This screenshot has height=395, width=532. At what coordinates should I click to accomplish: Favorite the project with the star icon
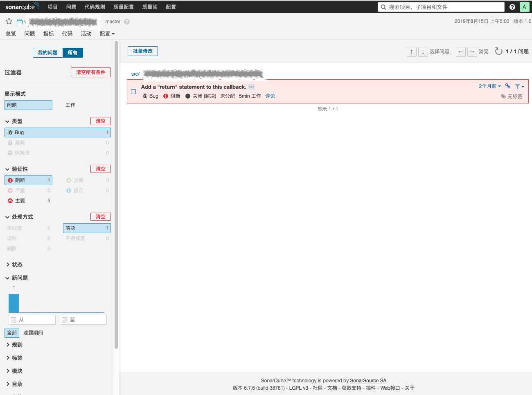9,21
